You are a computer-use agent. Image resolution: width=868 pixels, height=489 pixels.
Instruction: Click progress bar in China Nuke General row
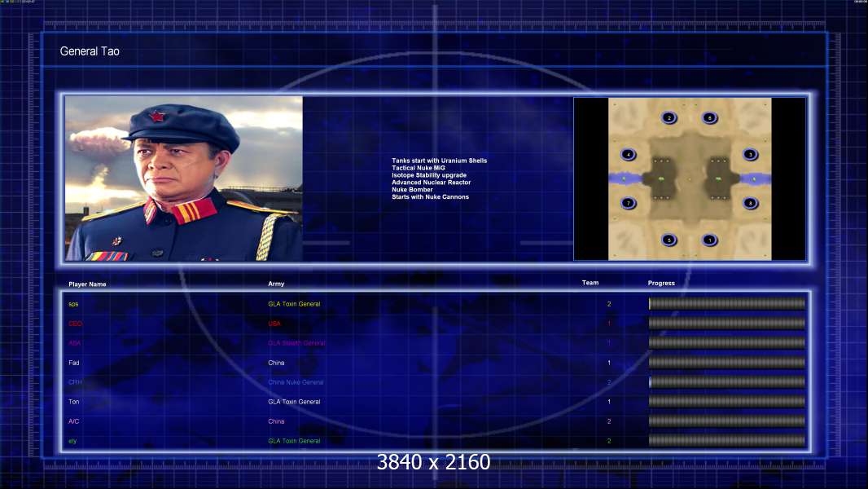[727, 381]
